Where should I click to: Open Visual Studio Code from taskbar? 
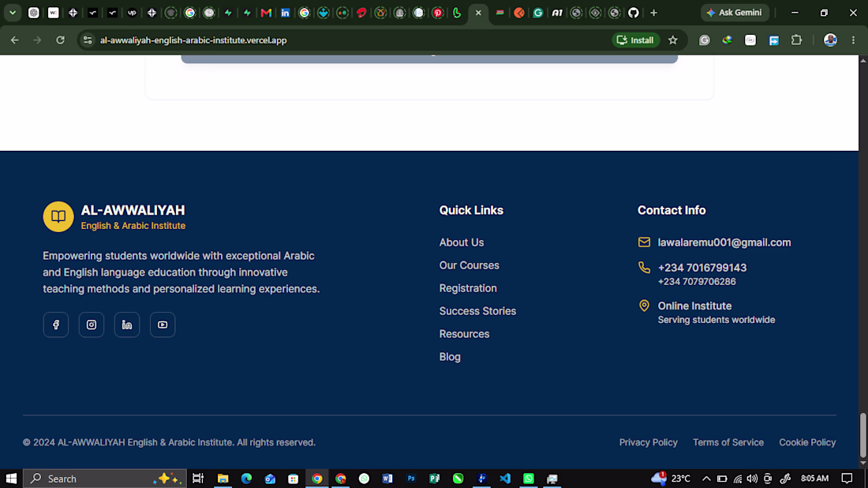coord(505,479)
